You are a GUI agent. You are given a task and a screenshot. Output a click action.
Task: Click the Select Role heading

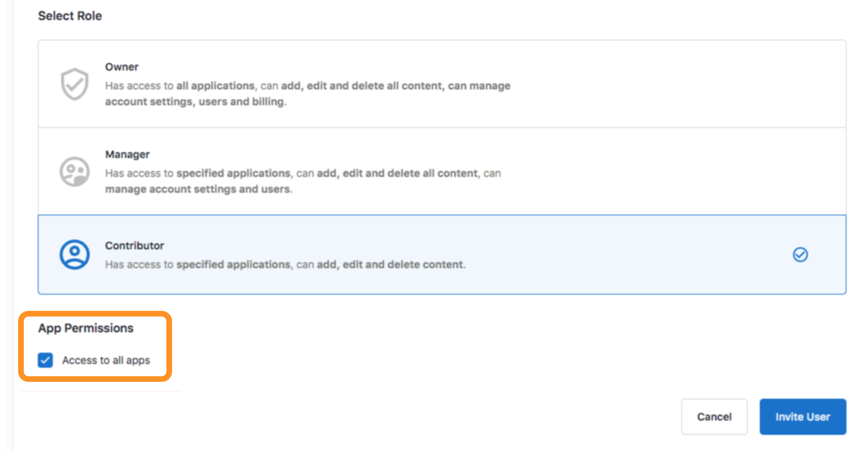(x=69, y=15)
